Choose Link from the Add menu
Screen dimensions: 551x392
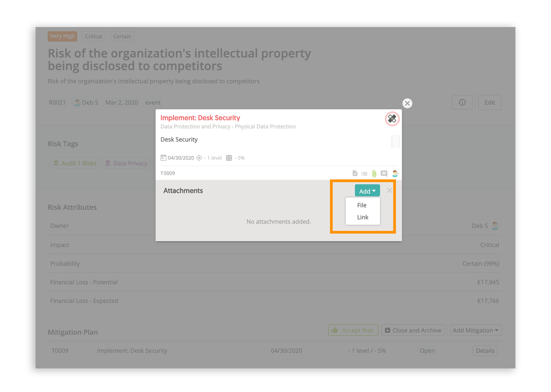click(x=363, y=217)
